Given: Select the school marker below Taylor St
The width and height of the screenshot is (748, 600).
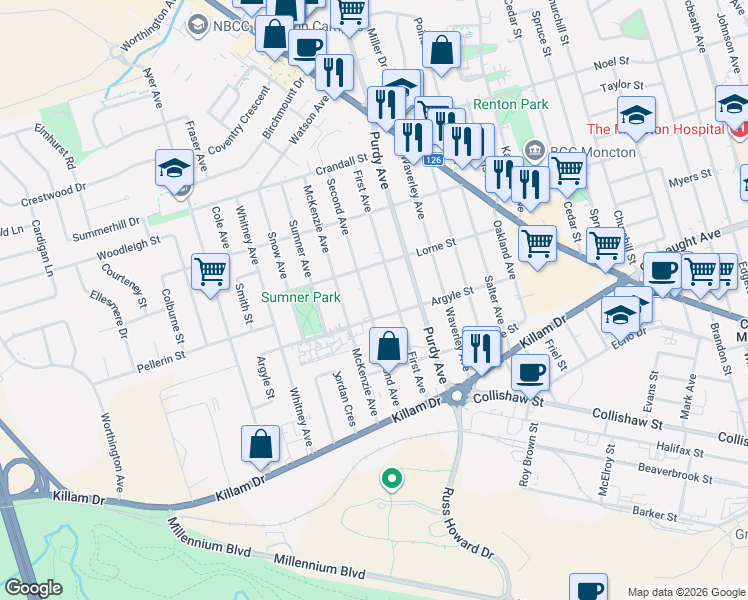Looking at the screenshot, I should (x=636, y=118).
